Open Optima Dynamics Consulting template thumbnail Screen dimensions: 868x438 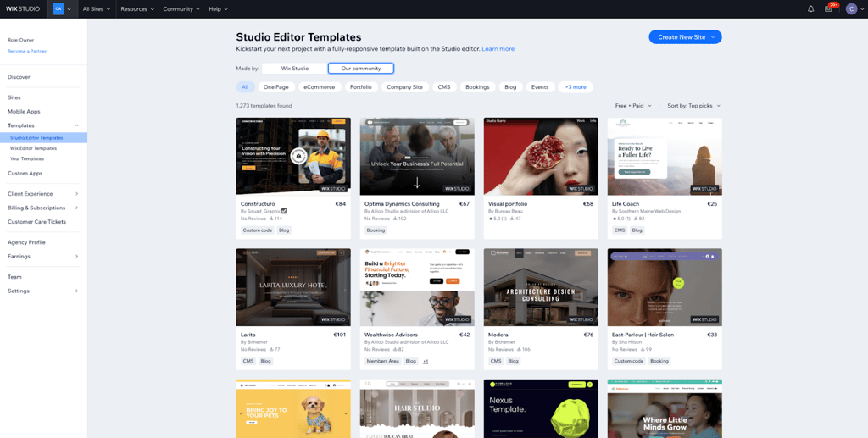tap(417, 156)
